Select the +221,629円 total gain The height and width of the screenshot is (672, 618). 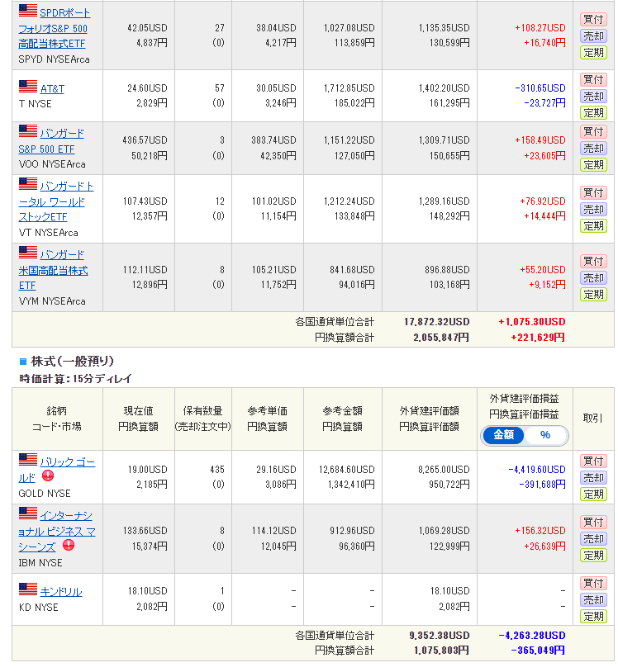click(538, 338)
